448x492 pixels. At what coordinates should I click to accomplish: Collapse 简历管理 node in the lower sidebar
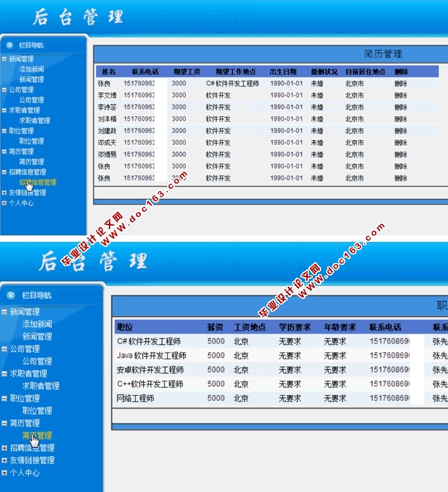tap(4, 423)
